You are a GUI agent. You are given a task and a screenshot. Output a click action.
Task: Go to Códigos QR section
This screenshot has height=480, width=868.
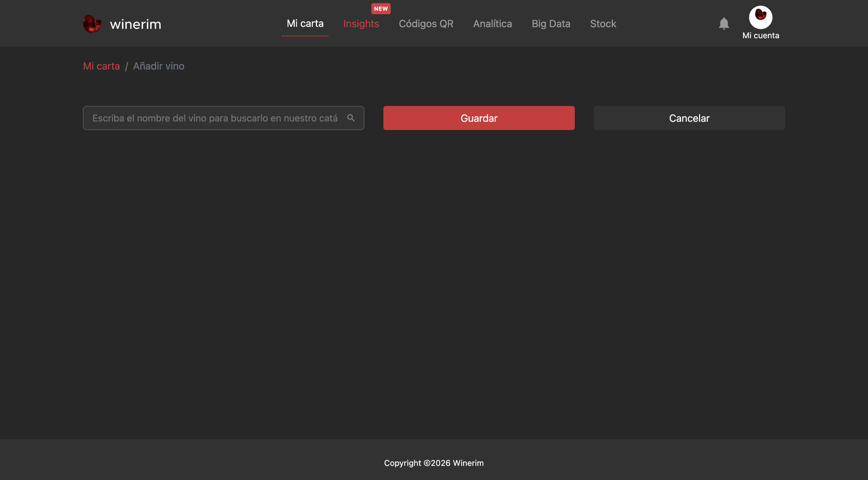point(426,24)
